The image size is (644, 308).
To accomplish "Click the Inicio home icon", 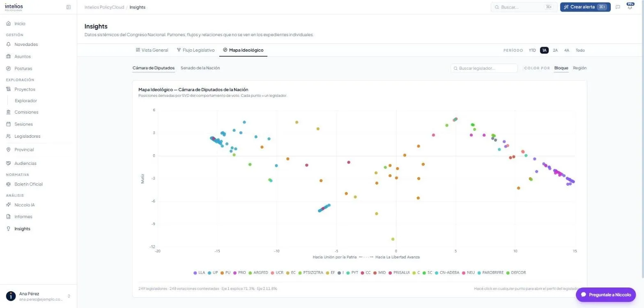I will [x=9, y=24].
